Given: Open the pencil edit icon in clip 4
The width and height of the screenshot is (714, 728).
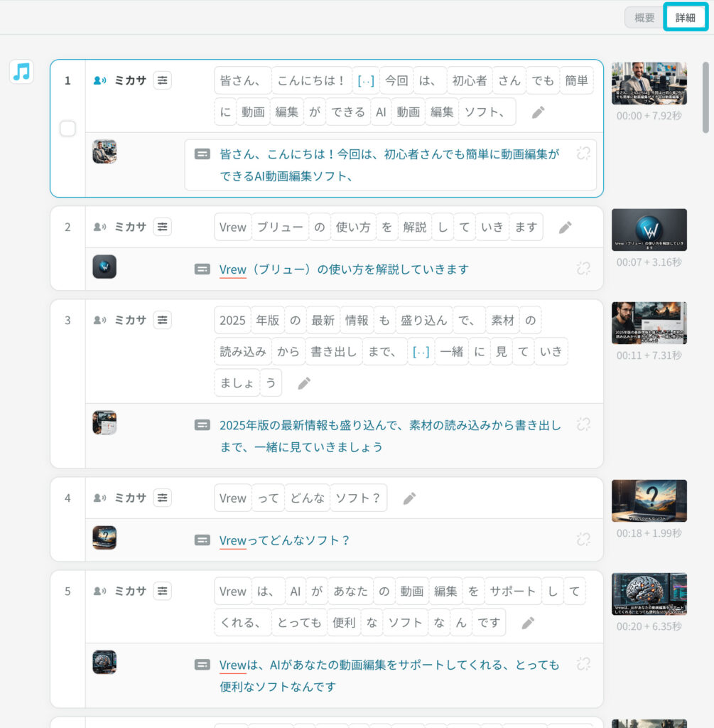Looking at the screenshot, I should (x=410, y=498).
